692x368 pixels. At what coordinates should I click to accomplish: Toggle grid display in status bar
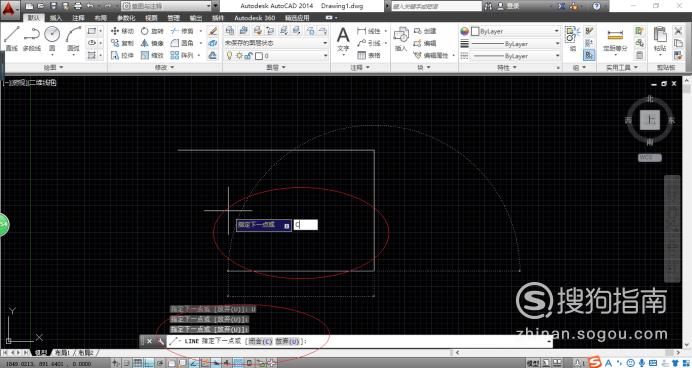pos(138,363)
